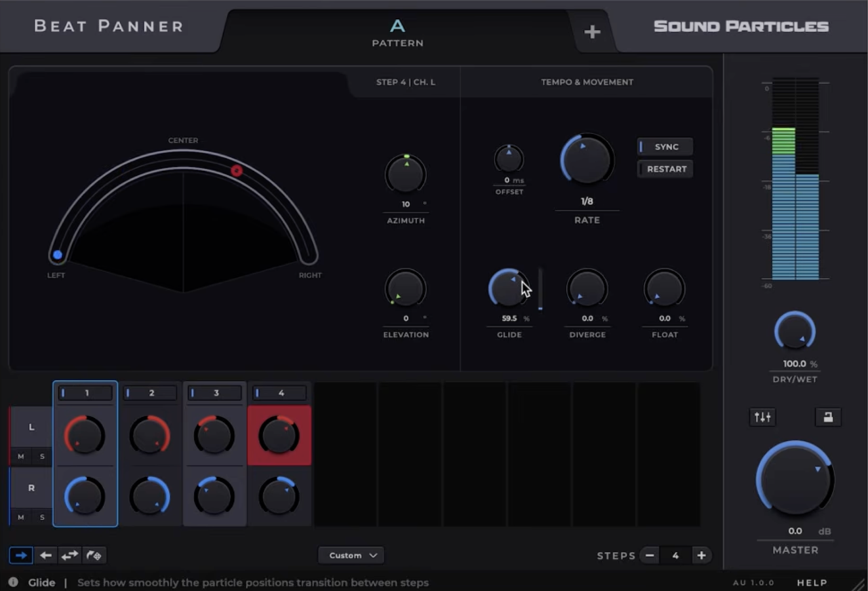The height and width of the screenshot is (591, 868).
Task: Click step 3 L channel red knob
Action: point(214,435)
